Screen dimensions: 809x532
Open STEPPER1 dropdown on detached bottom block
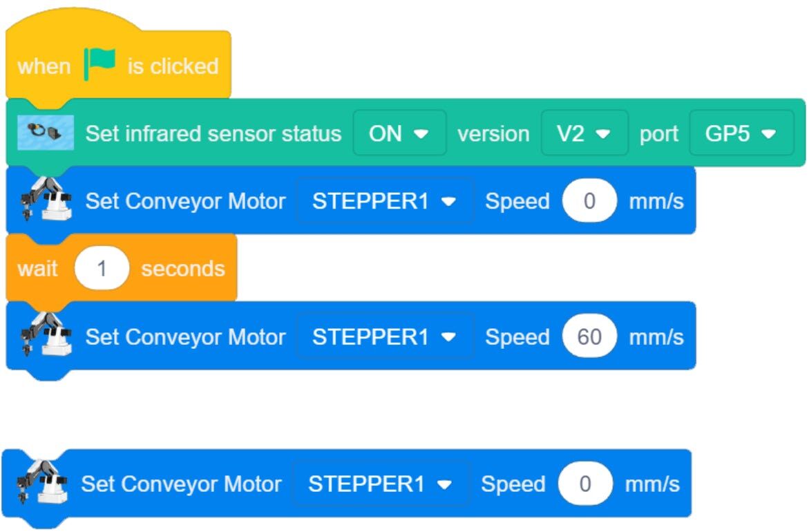pos(381,484)
